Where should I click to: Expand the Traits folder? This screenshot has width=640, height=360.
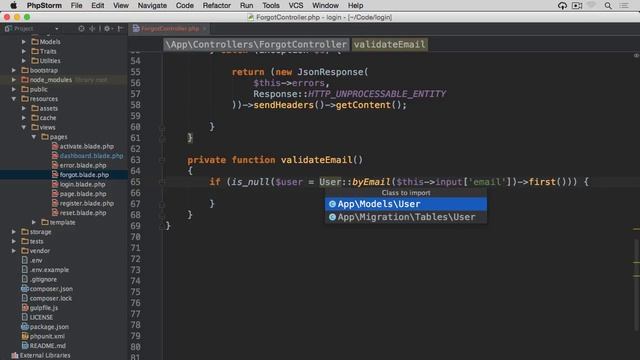click(x=24, y=51)
